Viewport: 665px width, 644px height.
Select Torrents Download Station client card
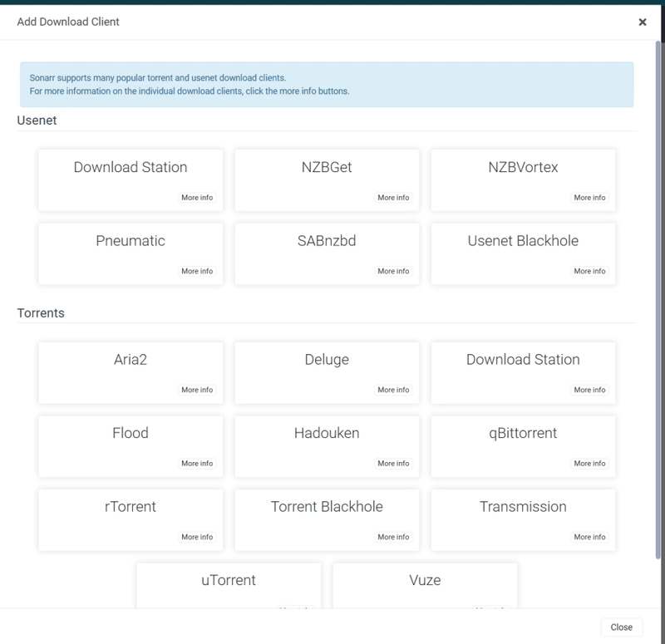[524, 372]
